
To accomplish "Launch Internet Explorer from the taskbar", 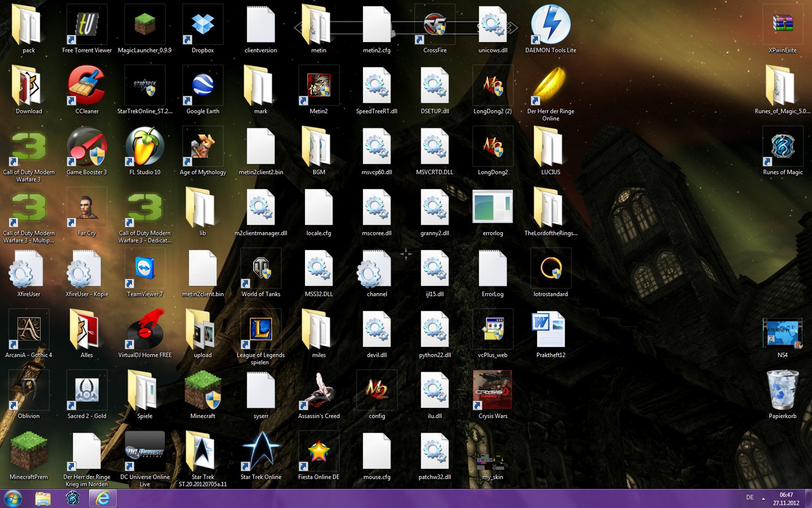I will click(x=103, y=498).
